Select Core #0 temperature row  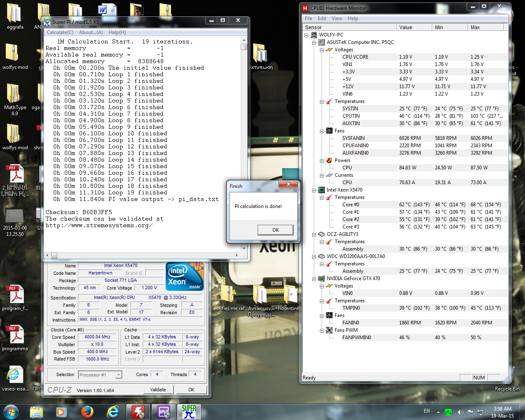coord(423,205)
